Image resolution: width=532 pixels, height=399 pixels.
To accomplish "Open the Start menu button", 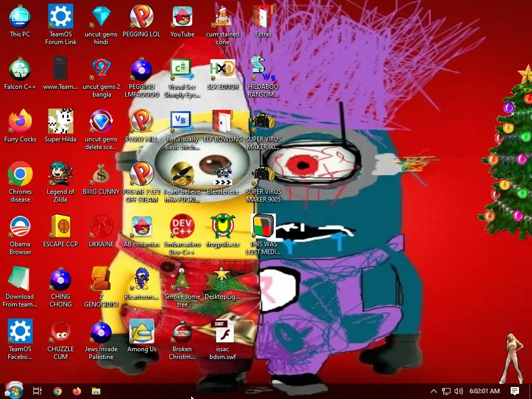I will [14, 390].
